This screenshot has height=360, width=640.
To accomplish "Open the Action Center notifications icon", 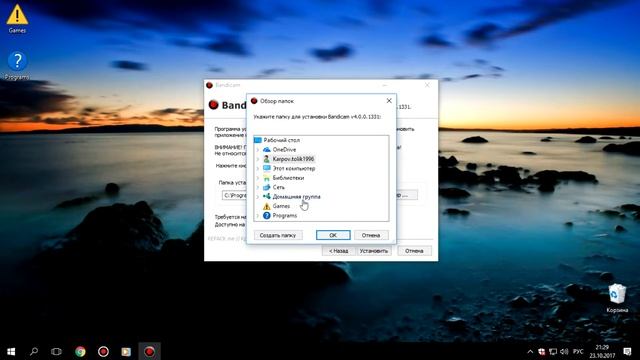I will [x=627, y=351].
